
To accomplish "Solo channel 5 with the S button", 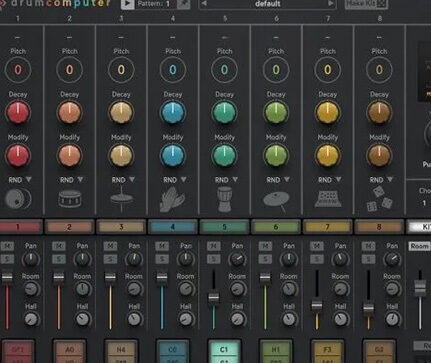I will [214, 259].
